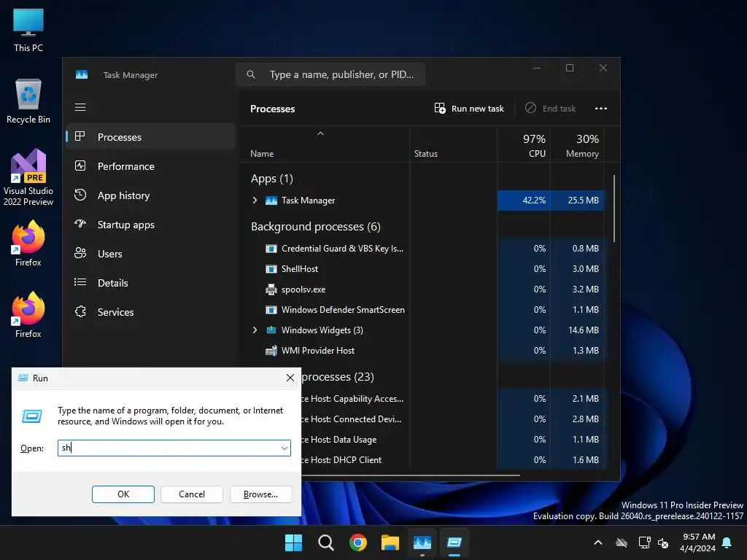The height and width of the screenshot is (560, 747).
Task: Open the notification bell in taskbar
Action: point(727,542)
